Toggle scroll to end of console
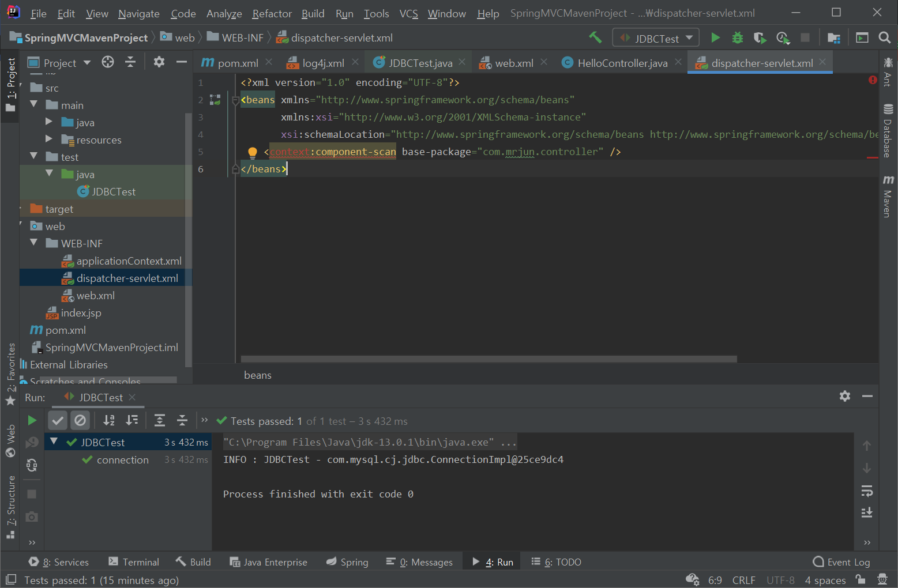 (867, 512)
